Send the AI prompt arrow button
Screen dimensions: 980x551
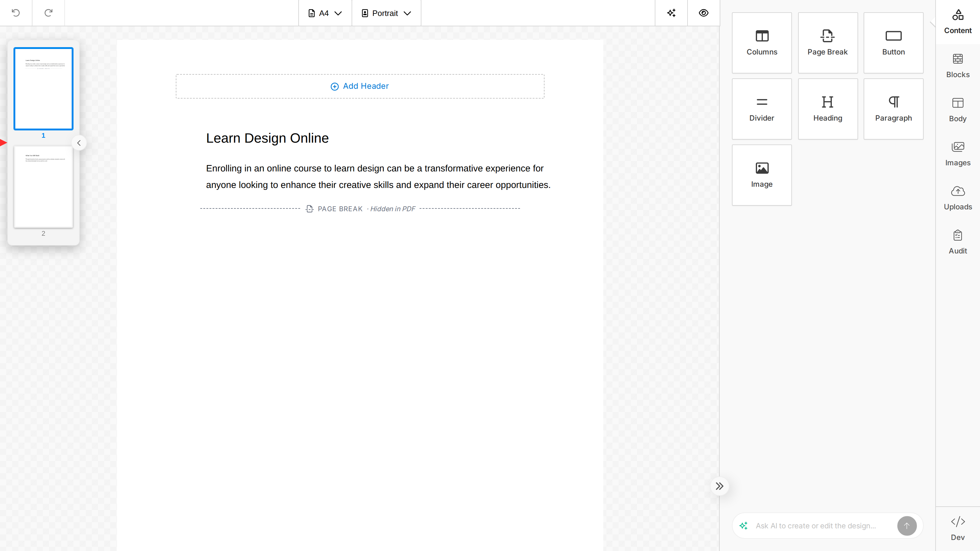coord(907,526)
